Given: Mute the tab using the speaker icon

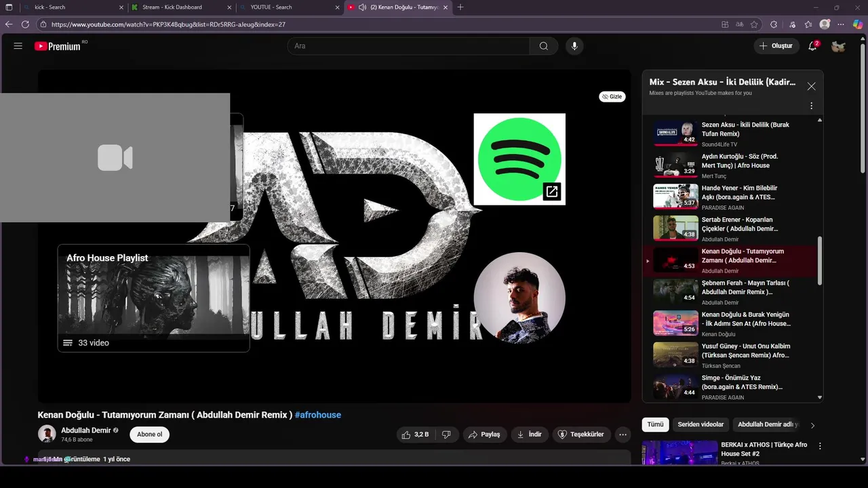Looking at the screenshot, I should tap(363, 7).
